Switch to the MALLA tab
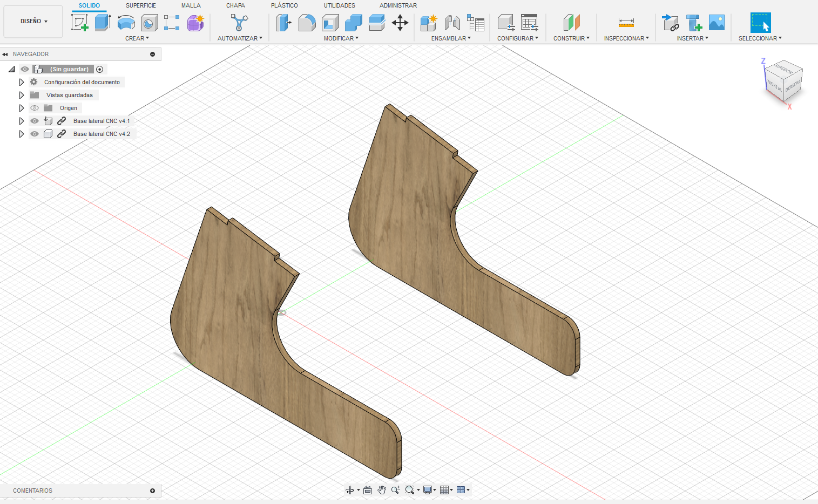 click(191, 5)
